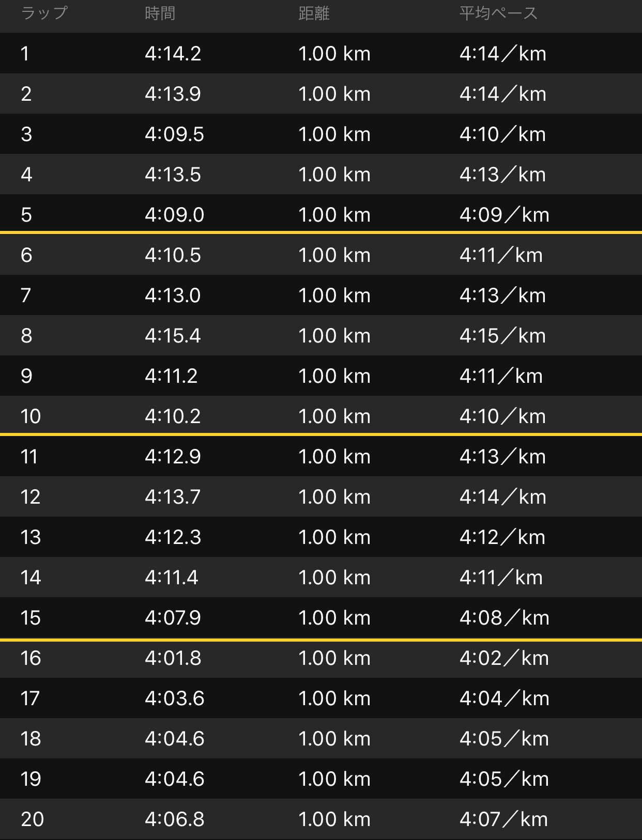642x840 pixels.
Task: Select the lap 5 row
Action: (x=321, y=214)
